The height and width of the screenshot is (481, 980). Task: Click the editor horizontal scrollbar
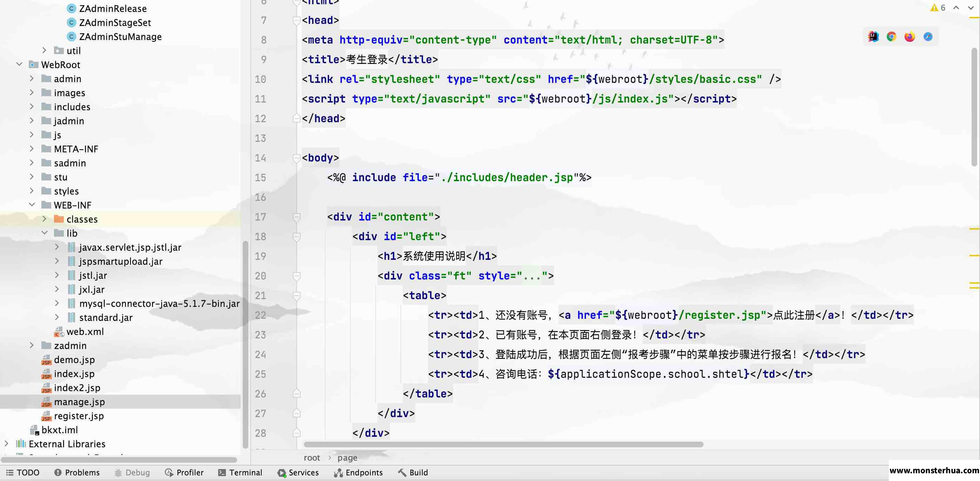[x=503, y=444]
